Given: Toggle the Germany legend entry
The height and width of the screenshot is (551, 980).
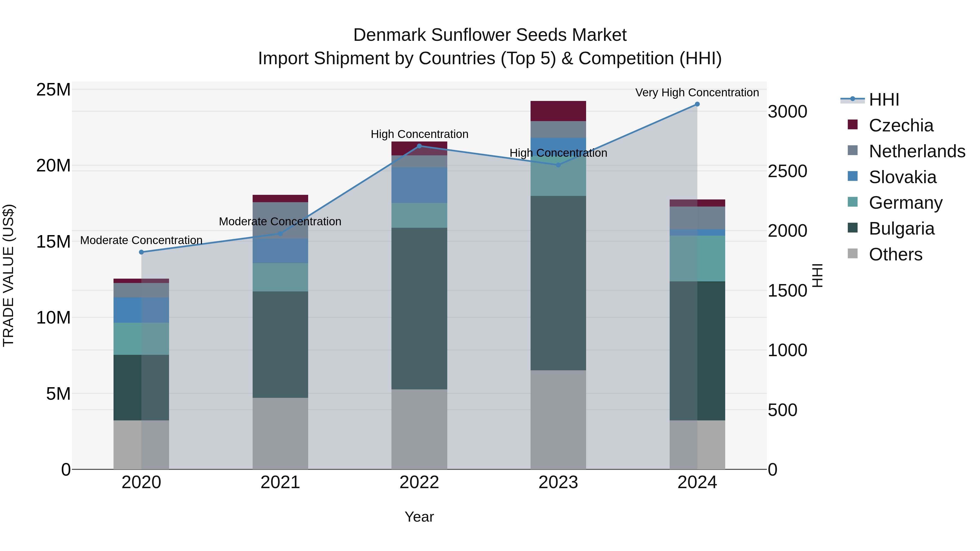Looking at the screenshot, I should (895, 203).
